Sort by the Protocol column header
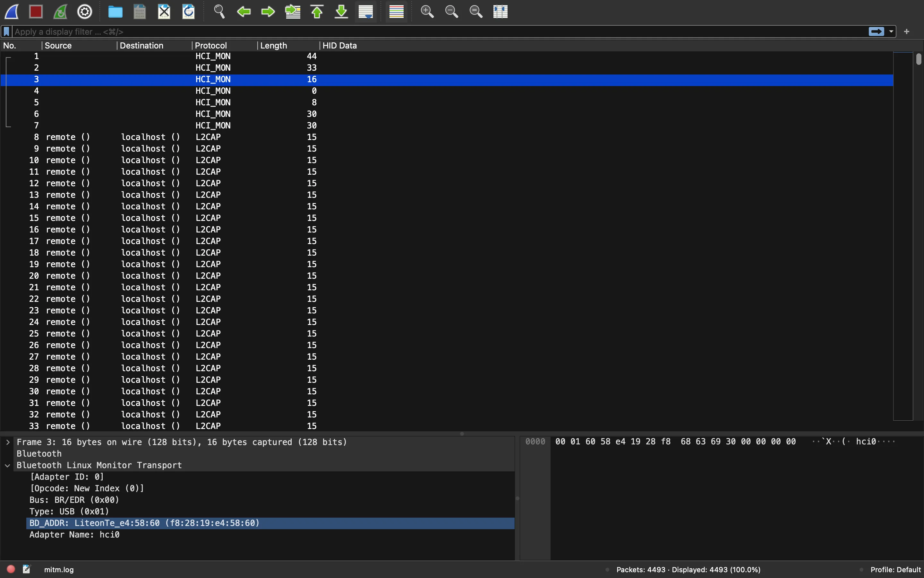The height and width of the screenshot is (578, 924). 225,46
